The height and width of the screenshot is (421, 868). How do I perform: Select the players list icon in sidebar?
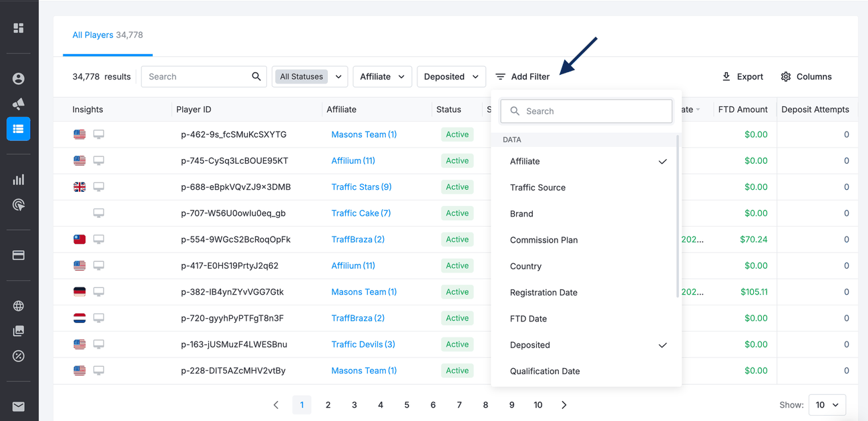(x=19, y=129)
